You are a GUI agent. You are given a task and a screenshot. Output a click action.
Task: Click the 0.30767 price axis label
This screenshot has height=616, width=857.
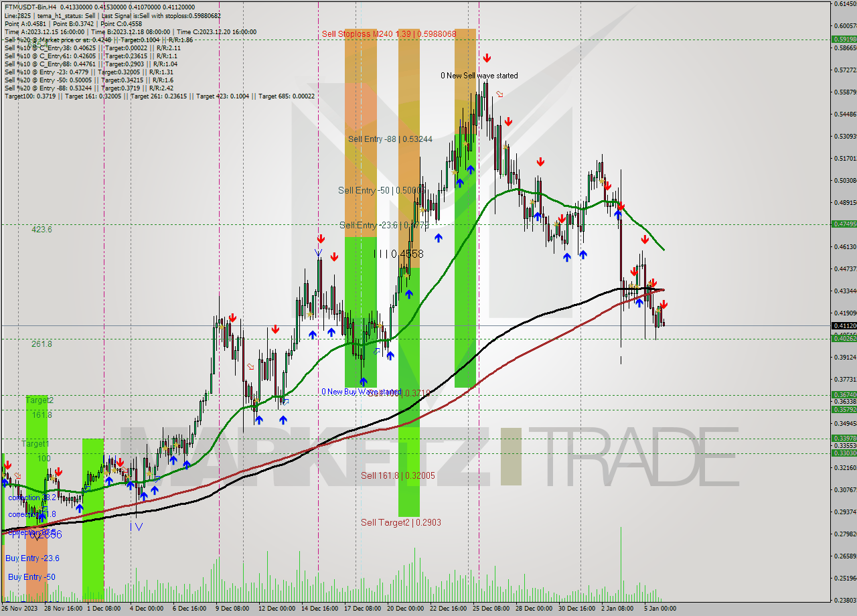[845, 489]
